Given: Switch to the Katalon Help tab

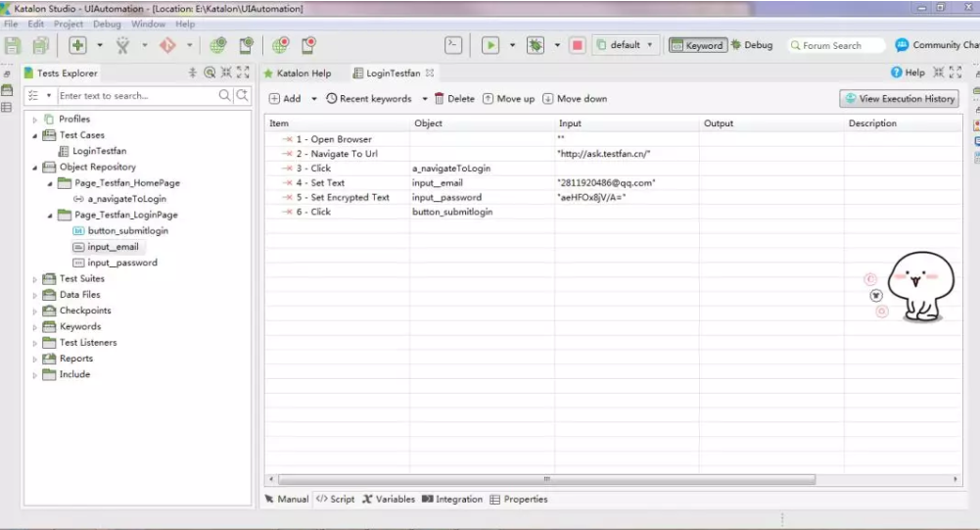Looking at the screenshot, I should [299, 73].
